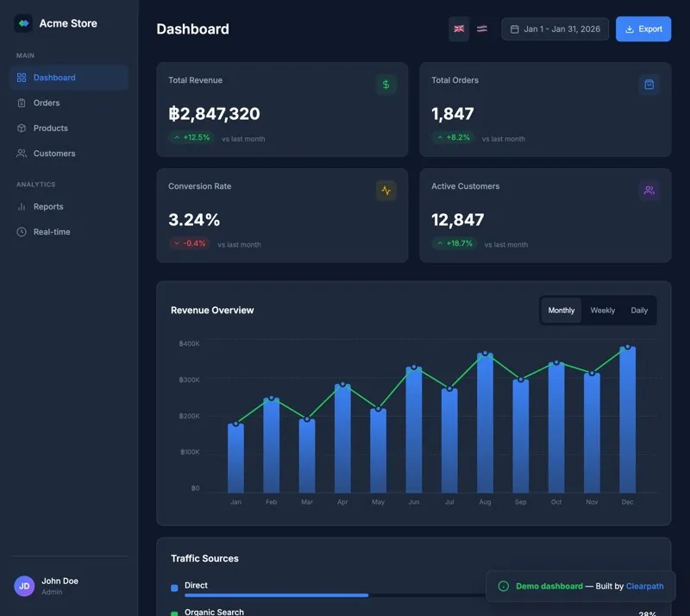Click the Export button
The width and height of the screenshot is (690, 616).
pyautogui.click(x=643, y=28)
